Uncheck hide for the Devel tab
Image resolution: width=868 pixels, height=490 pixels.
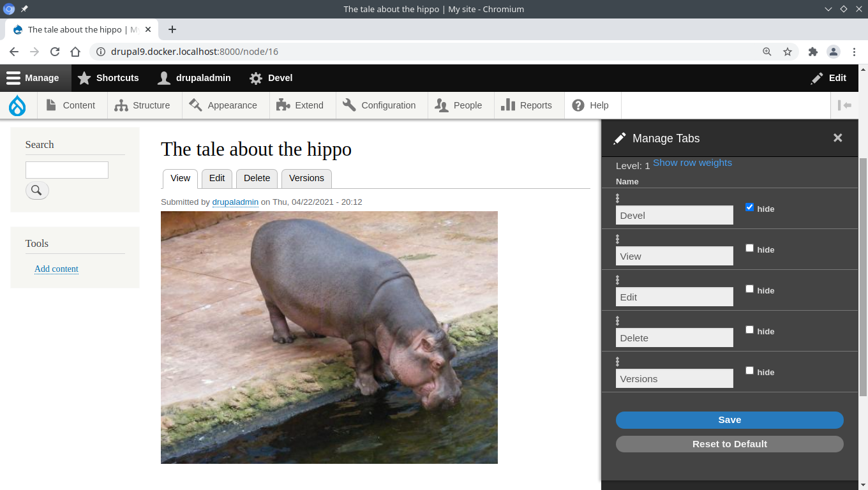(x=749, y=206)
